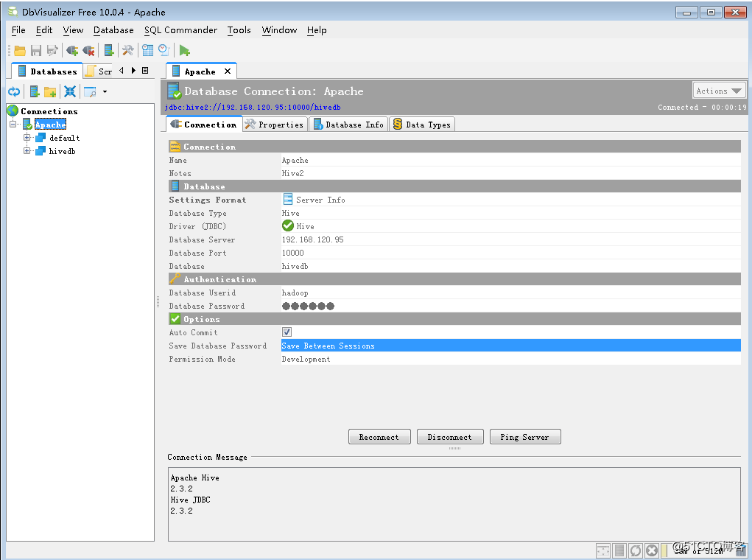
Task: Click the Disconnect All plug icon
Action: click(88, 50)
